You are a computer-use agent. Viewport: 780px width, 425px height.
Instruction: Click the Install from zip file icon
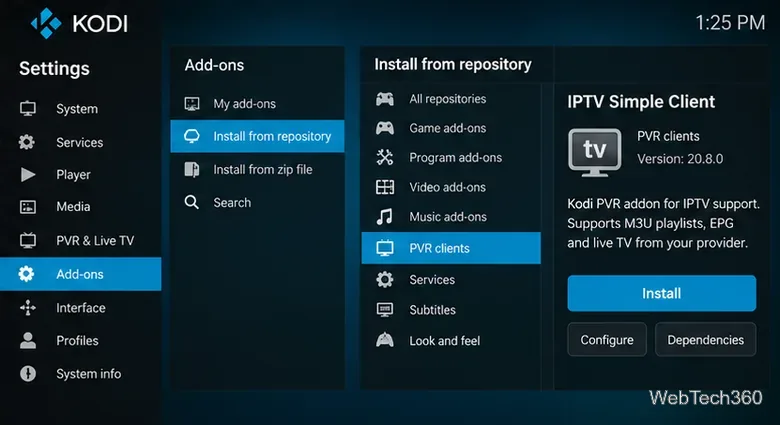192,169
